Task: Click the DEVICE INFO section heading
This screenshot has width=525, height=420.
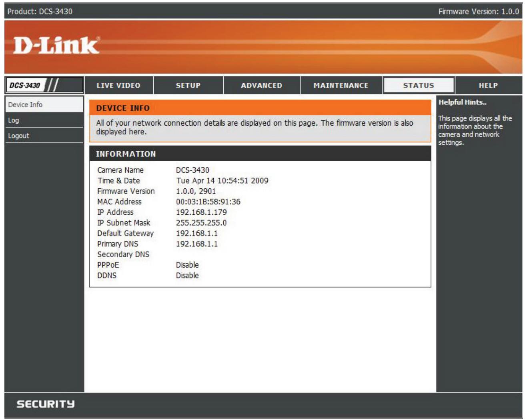Action: [x=123, y=108]
